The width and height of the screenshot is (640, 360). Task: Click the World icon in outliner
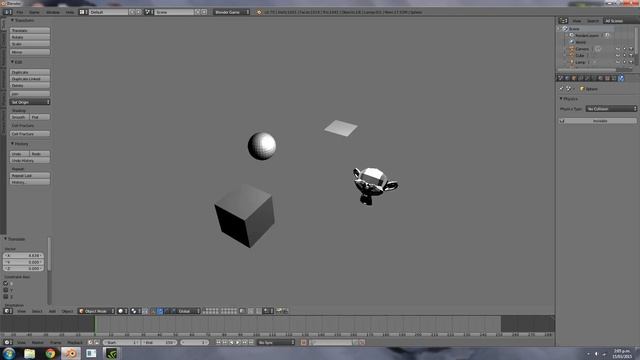coord(572,42)
